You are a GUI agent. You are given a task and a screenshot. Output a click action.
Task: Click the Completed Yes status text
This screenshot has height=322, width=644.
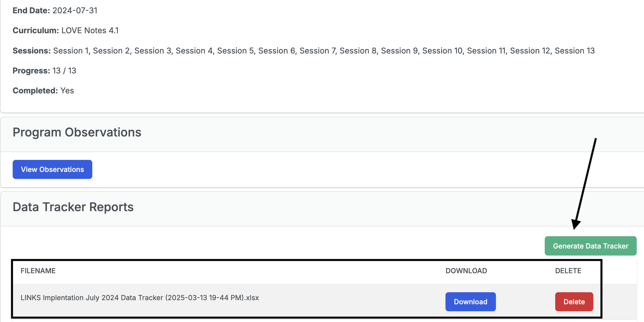pos(67,91)
